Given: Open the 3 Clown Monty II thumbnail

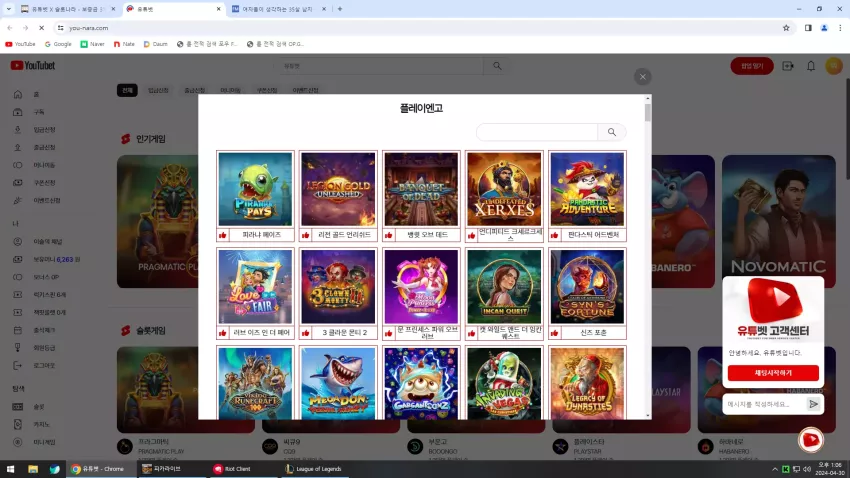Looking at the screenshot, I should click(x=338, y=287).
